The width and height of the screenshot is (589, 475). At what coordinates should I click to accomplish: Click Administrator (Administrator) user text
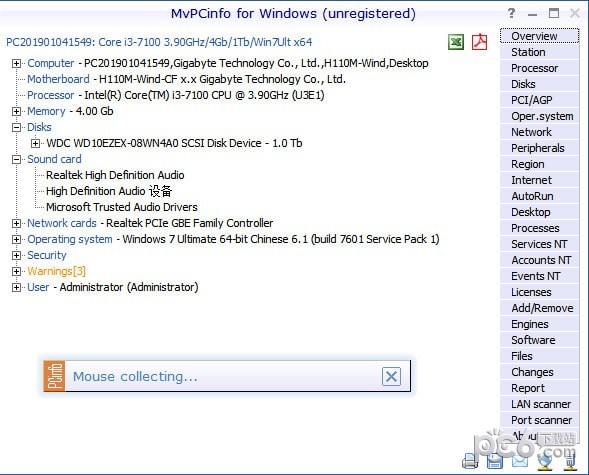pyautogui.click(x=129, y=287)
